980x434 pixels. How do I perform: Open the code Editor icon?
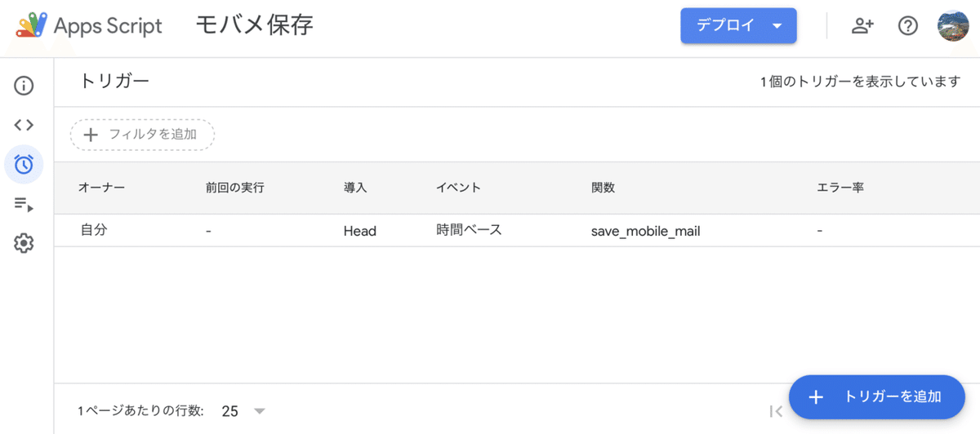[x=24, y=125]
